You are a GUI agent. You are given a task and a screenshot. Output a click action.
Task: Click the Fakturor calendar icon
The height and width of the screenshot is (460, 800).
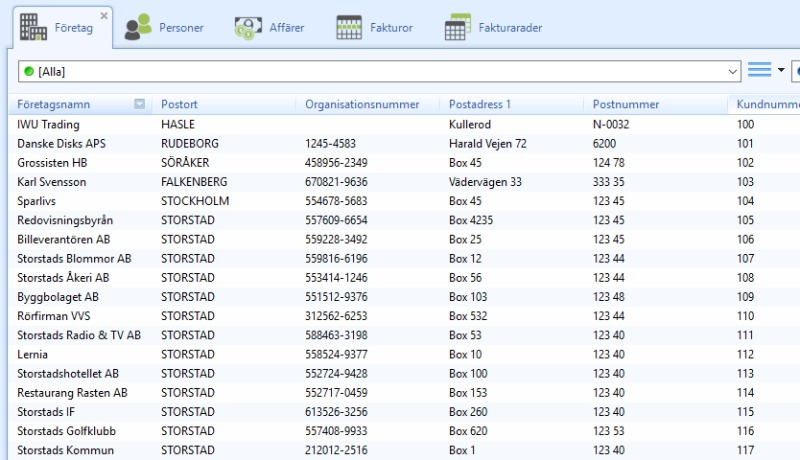[349, 27]
